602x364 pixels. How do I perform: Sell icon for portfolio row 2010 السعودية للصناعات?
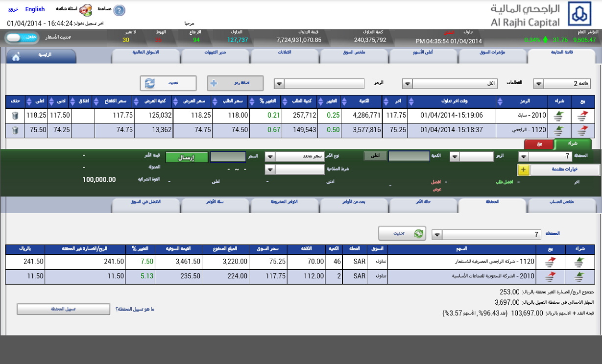[x=550, y=277]
